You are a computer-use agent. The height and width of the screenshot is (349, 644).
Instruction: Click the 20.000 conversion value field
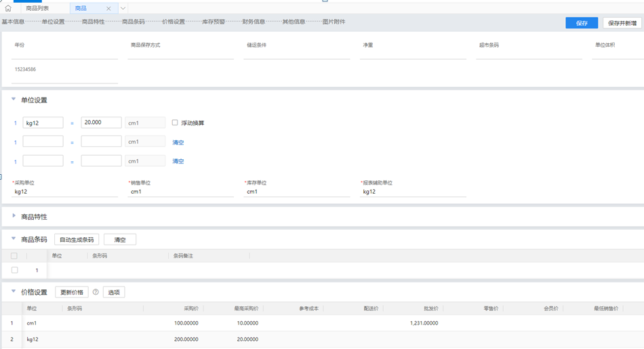pyautogui.click(x=101, y=123)
